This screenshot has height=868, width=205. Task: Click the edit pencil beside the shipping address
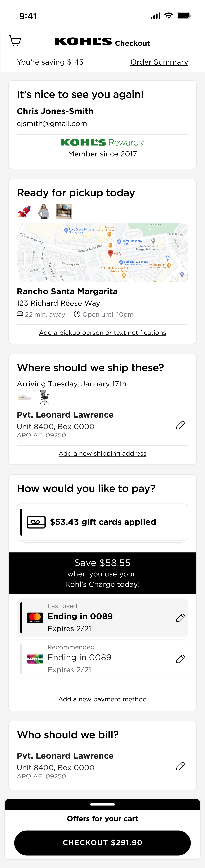180,425
